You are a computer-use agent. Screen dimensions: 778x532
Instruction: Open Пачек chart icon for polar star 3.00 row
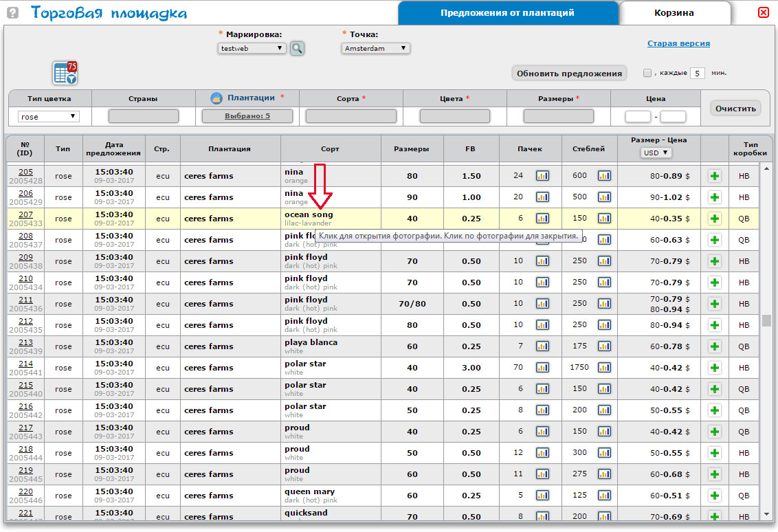[x=542, y=368]
